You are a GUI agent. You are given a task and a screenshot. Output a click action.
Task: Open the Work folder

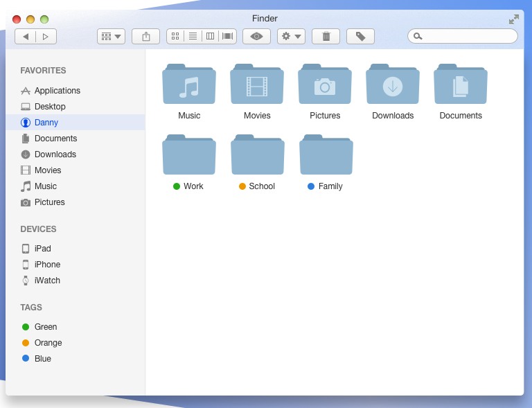189,155
